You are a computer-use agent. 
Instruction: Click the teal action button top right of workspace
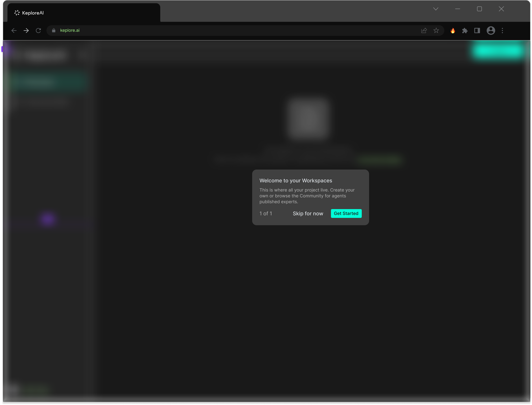point(498,51)
